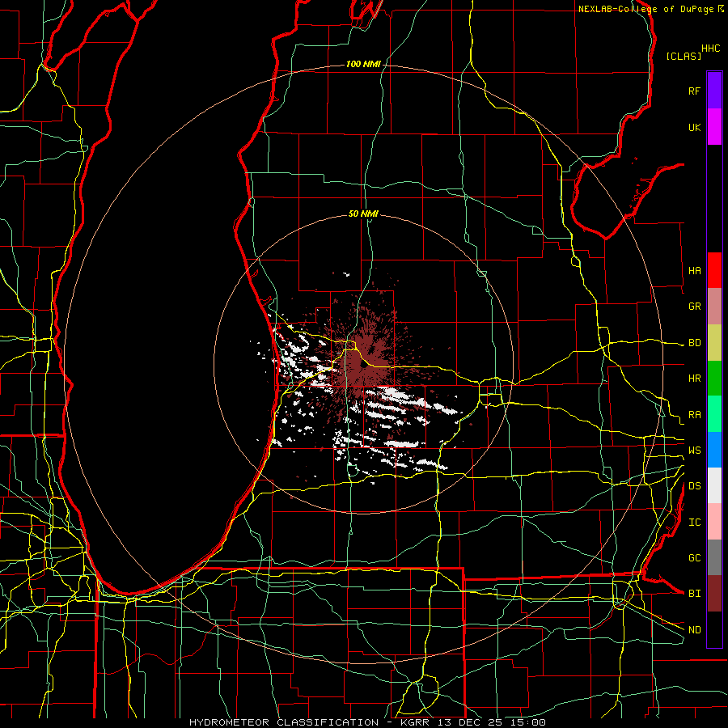Click the BI legend label
The width and height of the screenshot is (728, 728).
point(694,594)
